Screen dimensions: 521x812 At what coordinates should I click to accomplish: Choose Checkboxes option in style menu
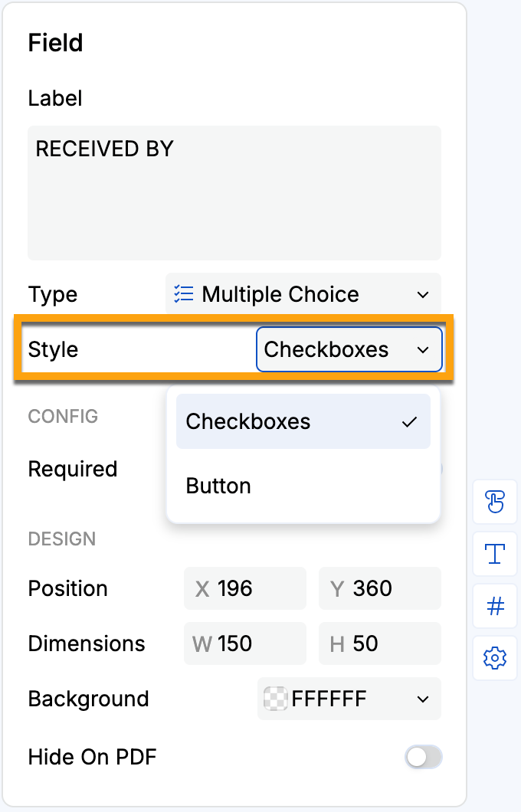(303, 421)
